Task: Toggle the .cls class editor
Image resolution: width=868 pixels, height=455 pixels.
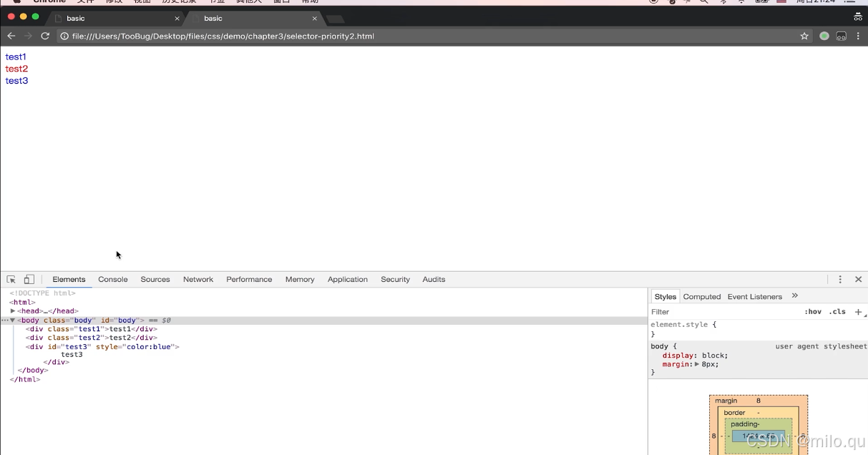Action: tap(837, 312)
